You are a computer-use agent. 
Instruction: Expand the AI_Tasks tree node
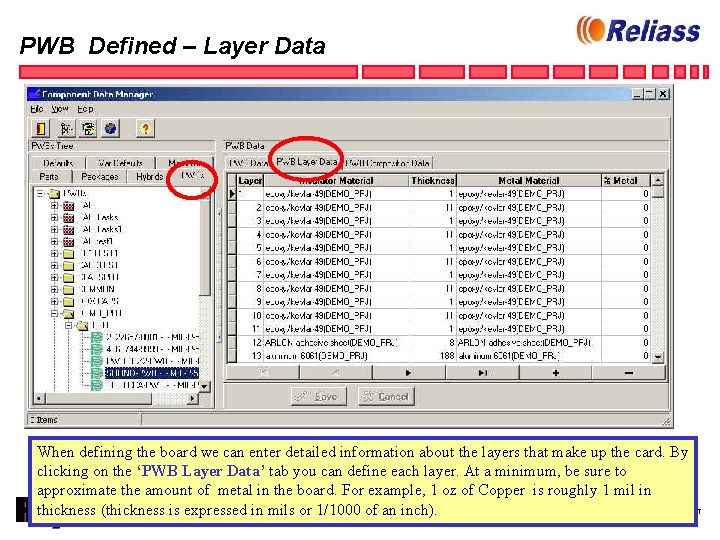click(54, 217)
